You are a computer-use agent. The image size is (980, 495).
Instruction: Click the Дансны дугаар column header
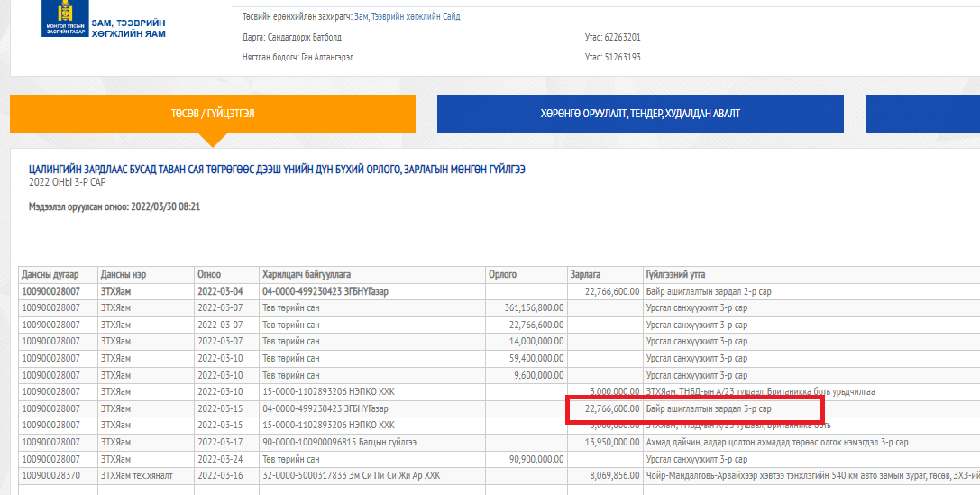[50, 274]
